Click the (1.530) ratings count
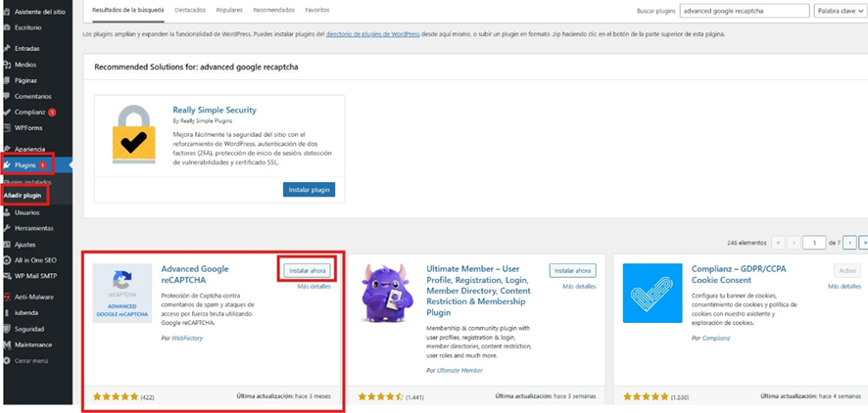Screen dimensions: 868x413 tap(680, 397)
